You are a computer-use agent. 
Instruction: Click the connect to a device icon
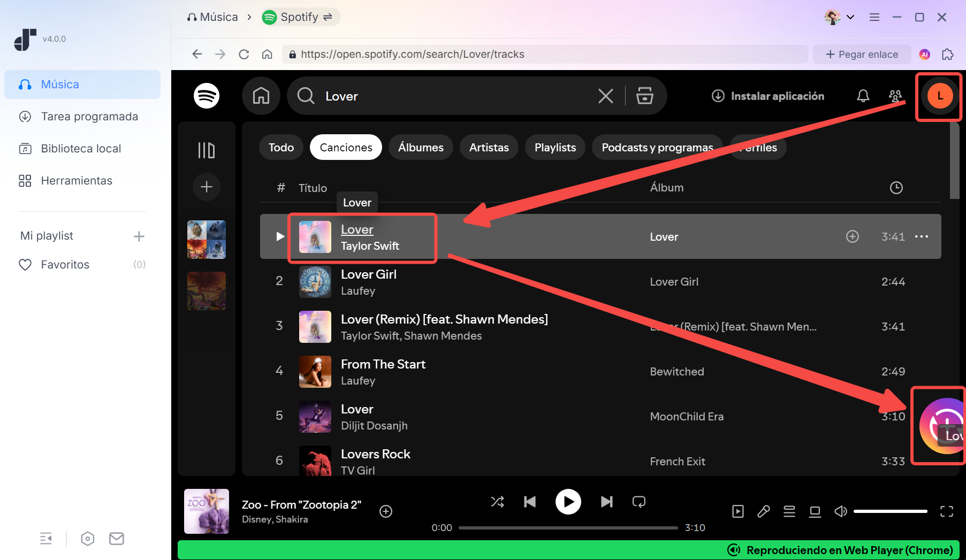(815, 512)
